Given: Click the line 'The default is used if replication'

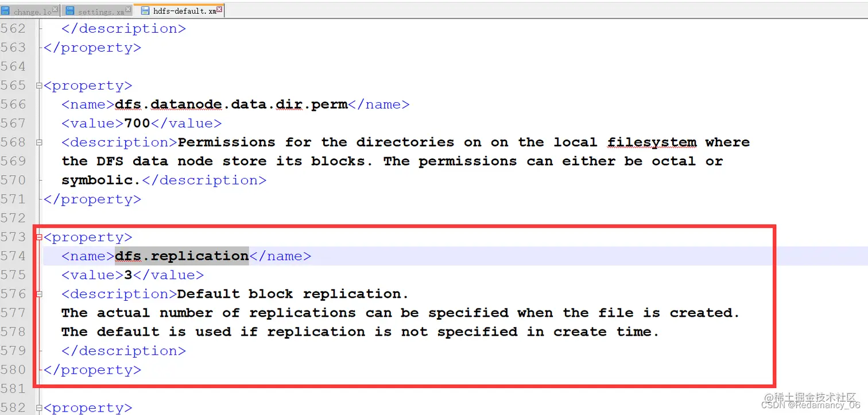Looking at the screenshot, I should click(x=361, y=332).
